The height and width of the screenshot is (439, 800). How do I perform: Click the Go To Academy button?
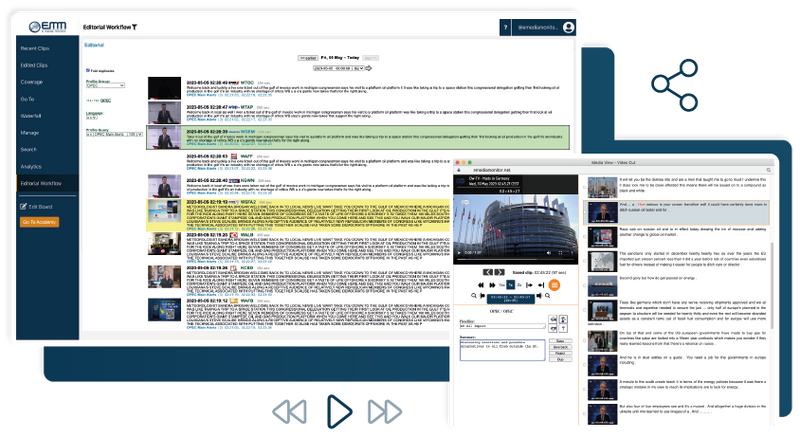pyautogui.click(x=39, y=222)
